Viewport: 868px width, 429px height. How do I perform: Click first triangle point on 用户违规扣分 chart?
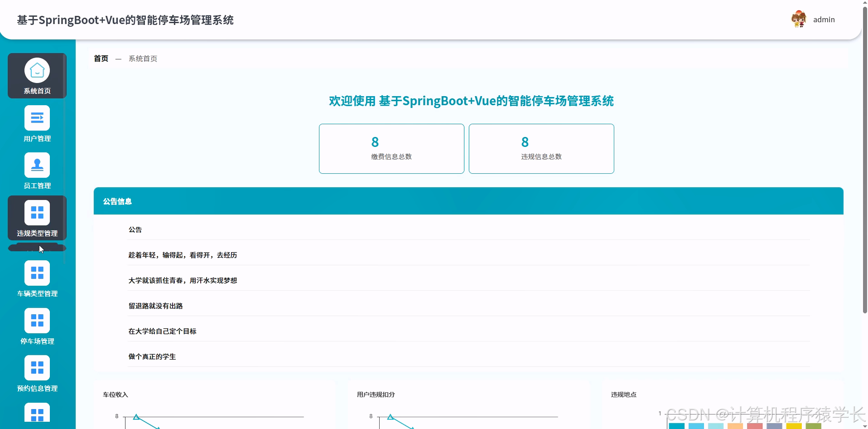pos(390,417)
